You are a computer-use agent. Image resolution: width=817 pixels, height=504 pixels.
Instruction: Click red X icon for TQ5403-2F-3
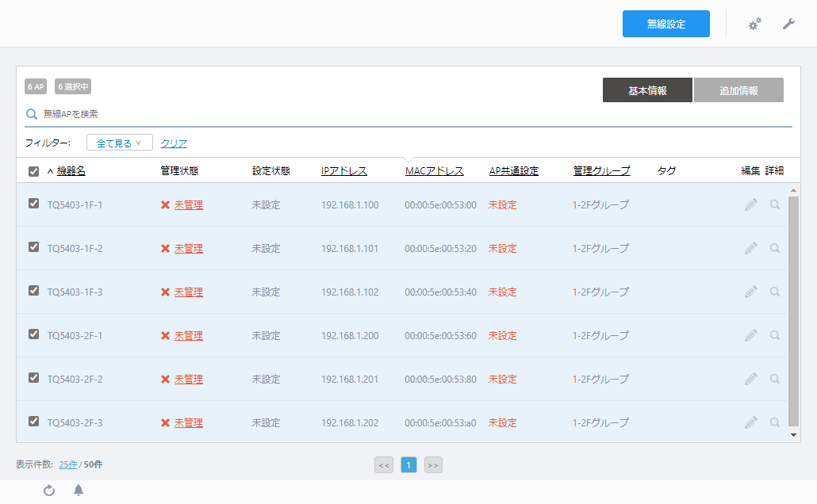[165, 423]
